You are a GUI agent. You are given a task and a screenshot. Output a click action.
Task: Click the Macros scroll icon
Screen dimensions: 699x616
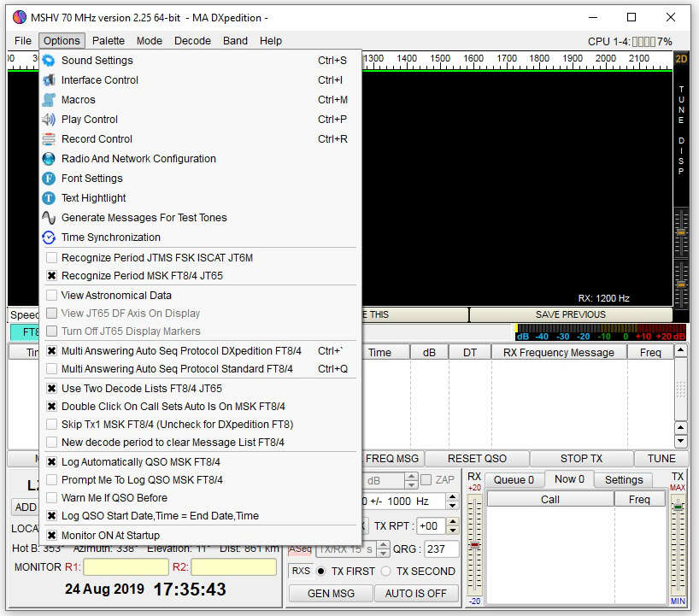coord(49,100)
